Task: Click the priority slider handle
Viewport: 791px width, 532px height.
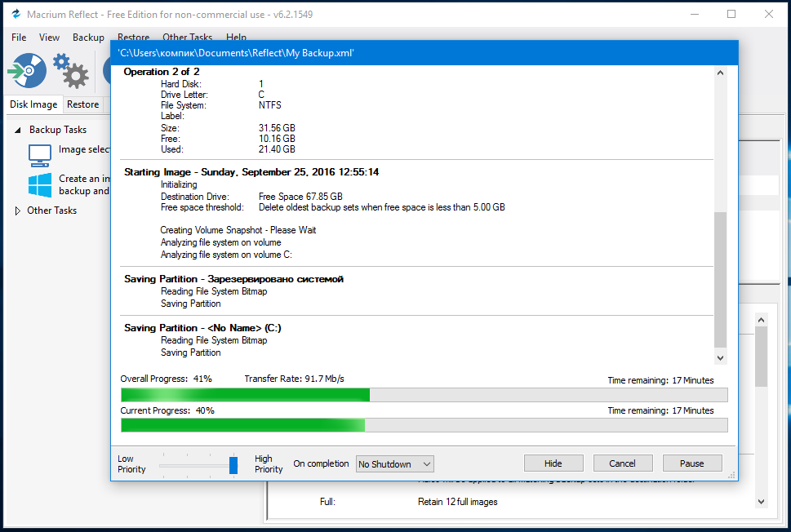Action: point(233,465)
